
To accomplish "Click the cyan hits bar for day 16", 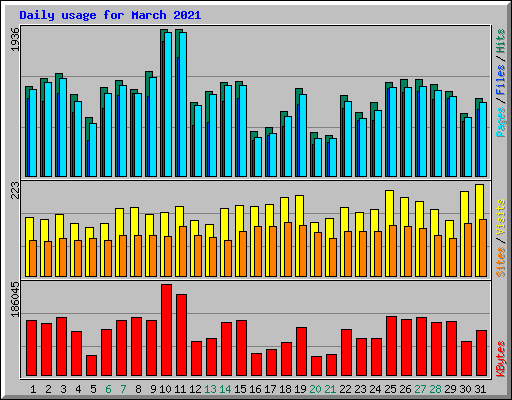I will click(x=258, y=157).
